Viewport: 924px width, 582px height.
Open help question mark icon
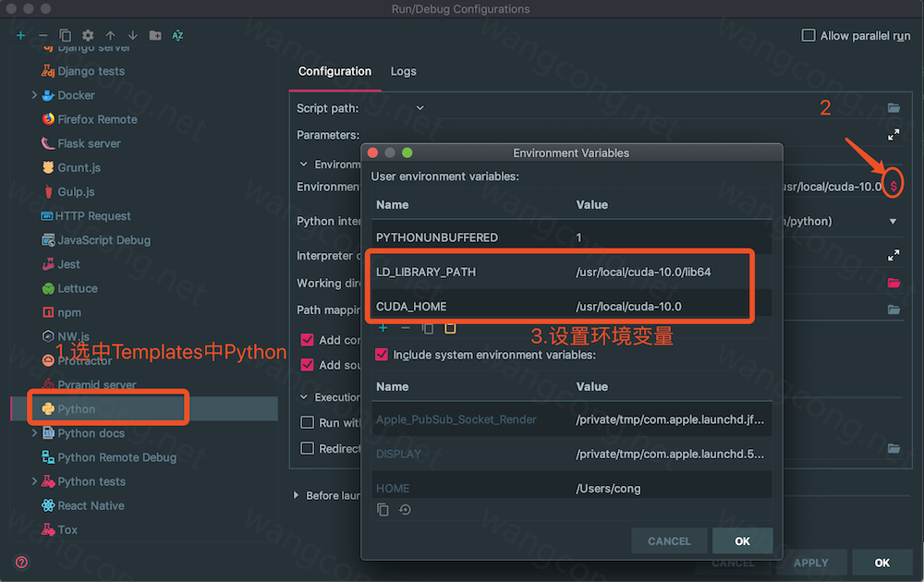pyautogui.click(x=21, y=562)
